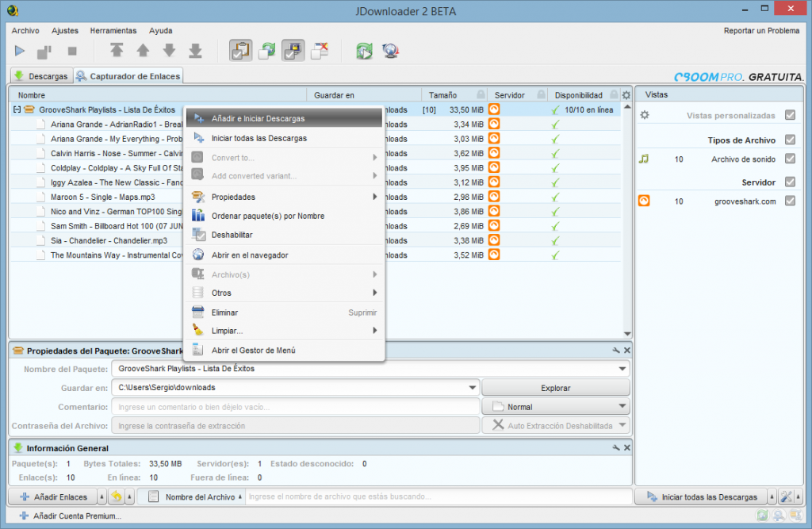Click the grooveshark.com server icon in Vistas

644,201
